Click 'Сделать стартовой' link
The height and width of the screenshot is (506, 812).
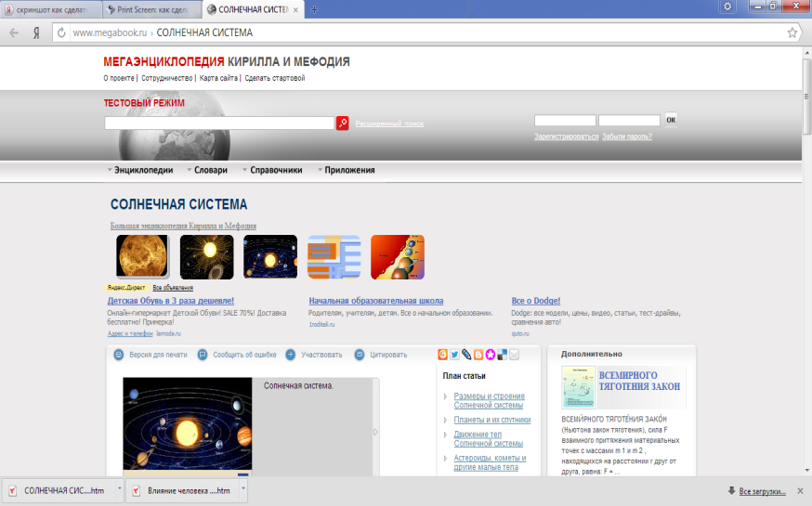click(274, 78)
